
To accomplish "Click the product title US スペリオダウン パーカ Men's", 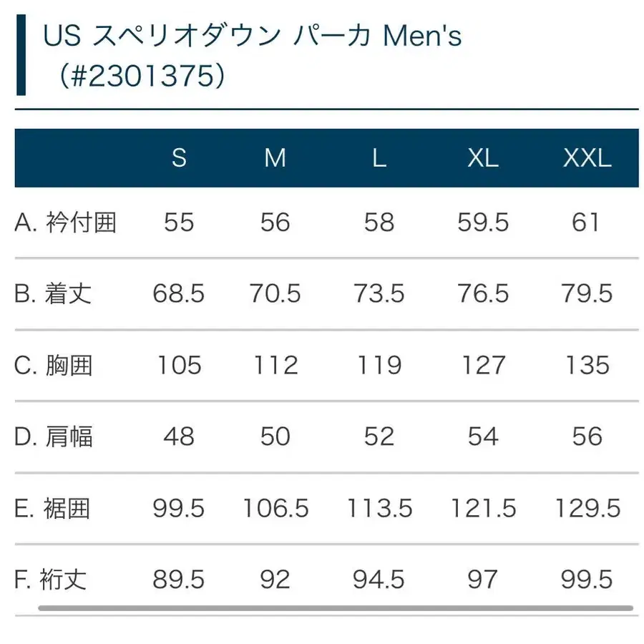I will (253, 37).
